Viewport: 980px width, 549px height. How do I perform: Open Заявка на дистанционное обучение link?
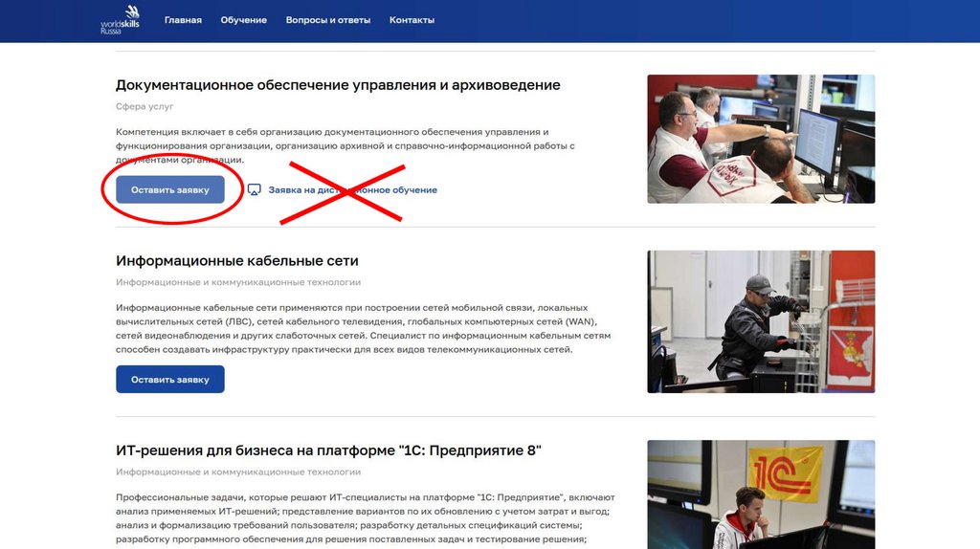352,190
